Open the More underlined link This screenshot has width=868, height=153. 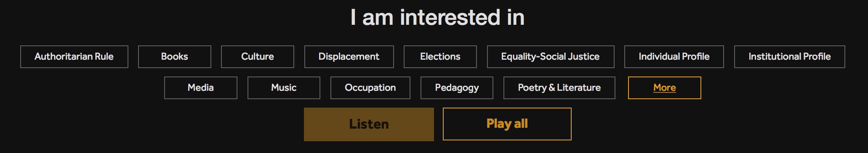pos(665,88)
